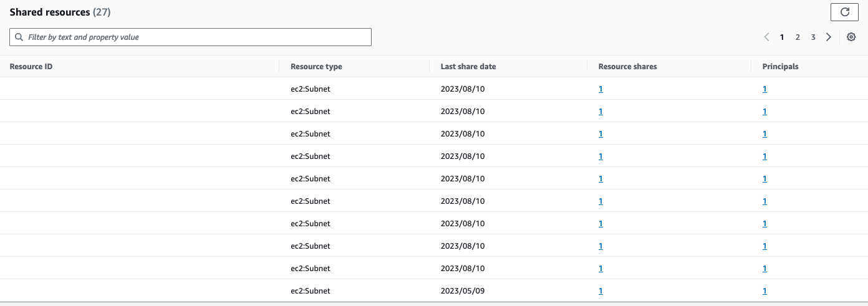Open Principals link for 2023/05/09 row
Screen dimensions: 868x306
(764, 291)
